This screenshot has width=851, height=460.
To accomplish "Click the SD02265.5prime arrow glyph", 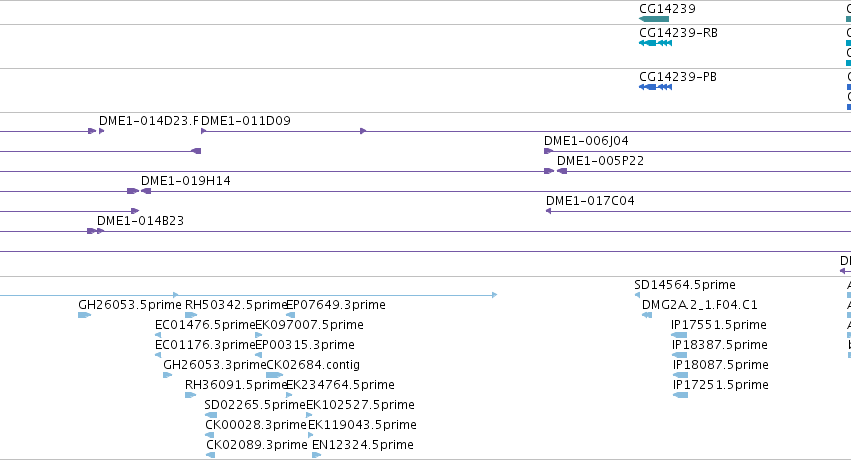I will pos(211,415).
